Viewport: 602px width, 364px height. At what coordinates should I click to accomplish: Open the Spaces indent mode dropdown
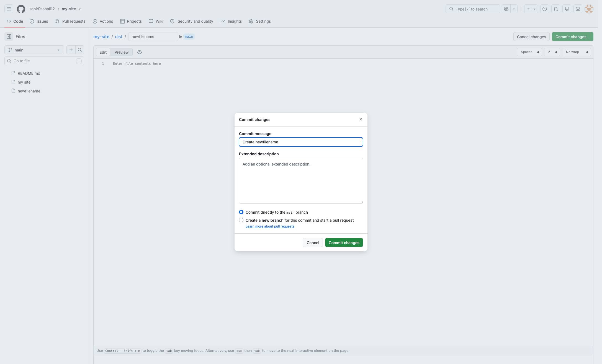(x=529, y=52)
